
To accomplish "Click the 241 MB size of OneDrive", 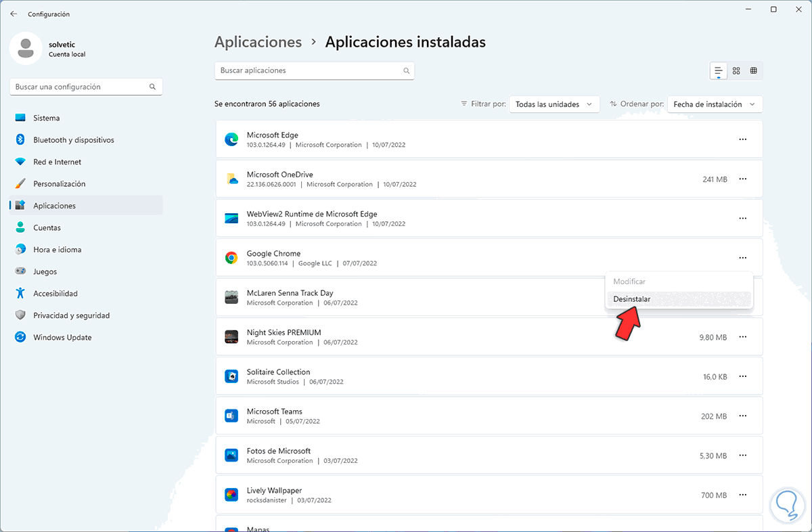I will (x=715, y=179).
